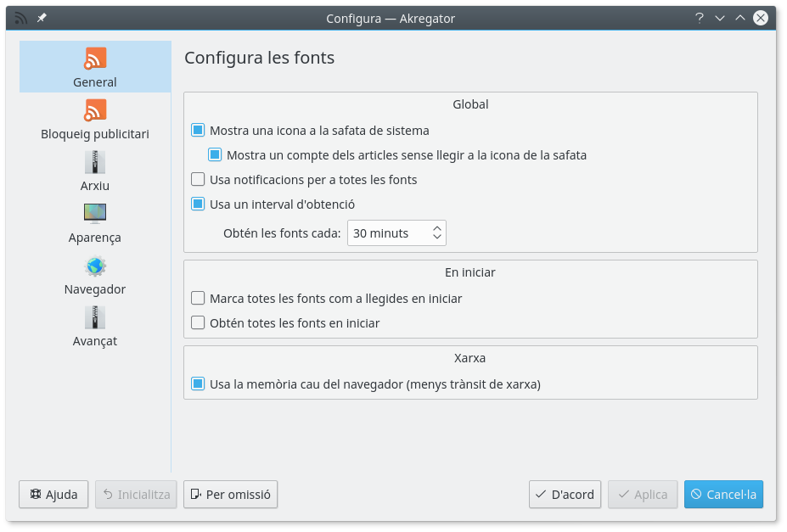Click the pin icon in title bar
The image size is (787, 532).
pos(42,18)
